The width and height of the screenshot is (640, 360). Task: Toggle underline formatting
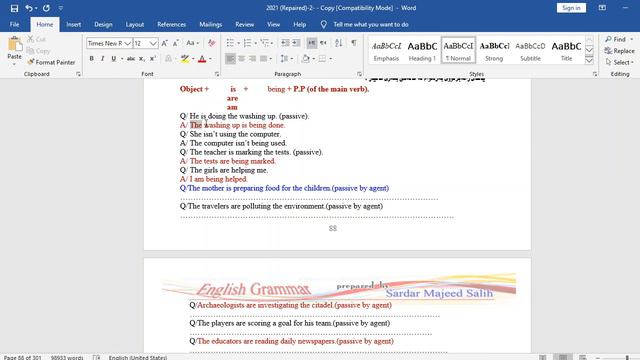point(113,59)
